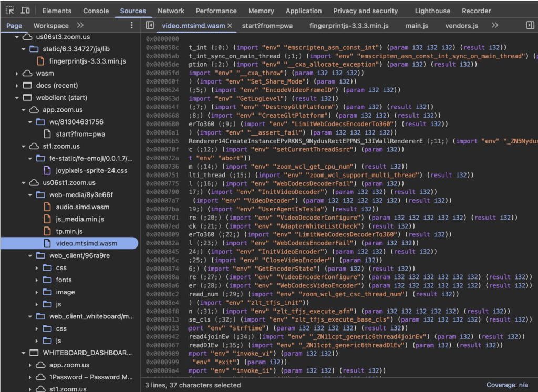Click the cloud icon beside us06st3.zoom.us

(27, 37)
